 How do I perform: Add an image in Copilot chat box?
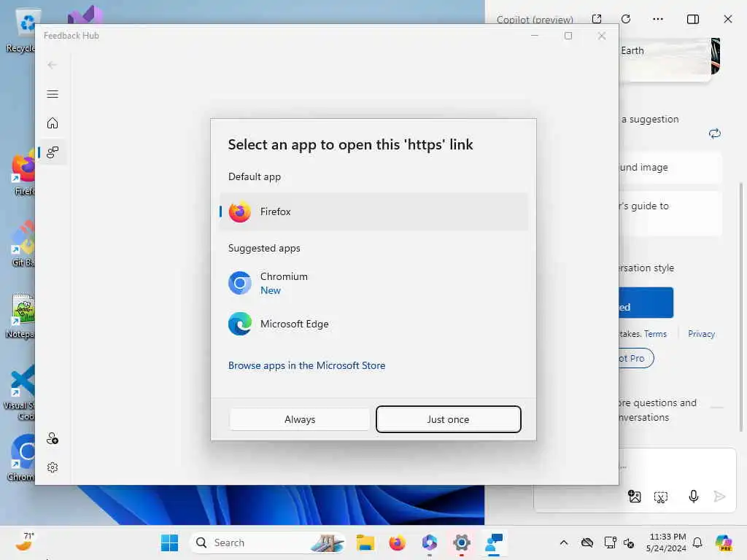(635, 497)
